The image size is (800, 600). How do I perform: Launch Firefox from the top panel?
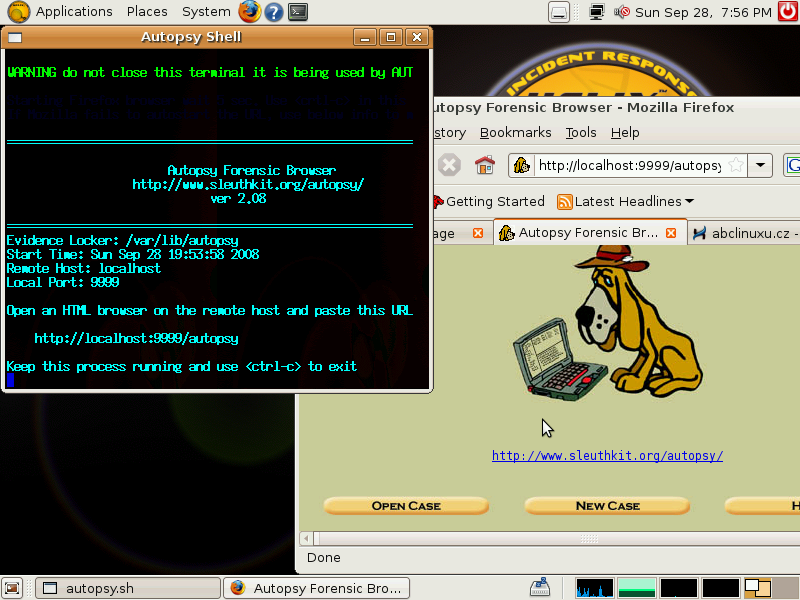(249, 11)
